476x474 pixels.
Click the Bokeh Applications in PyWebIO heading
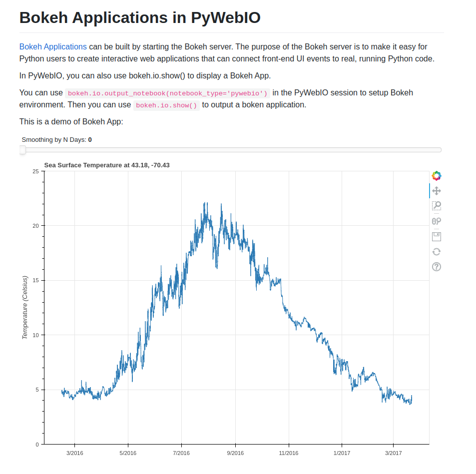(139, 17)
